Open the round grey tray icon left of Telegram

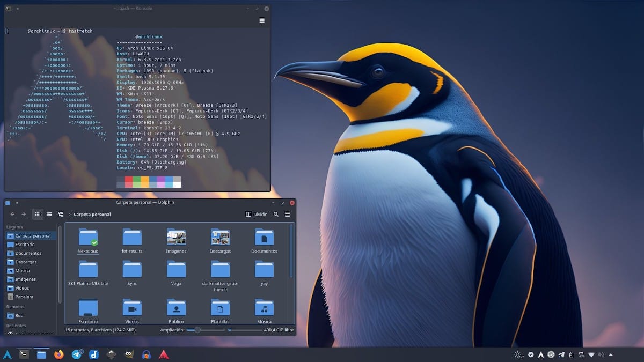(551, 354)
